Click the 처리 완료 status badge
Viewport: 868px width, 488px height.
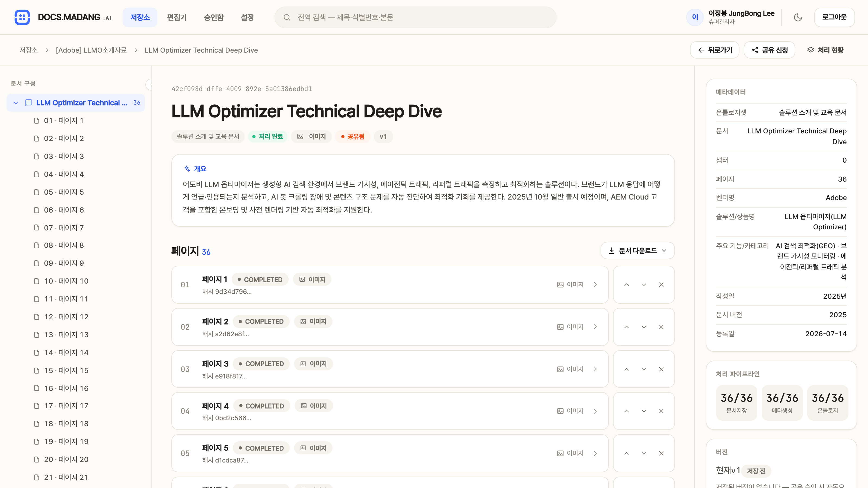(267, 136)
